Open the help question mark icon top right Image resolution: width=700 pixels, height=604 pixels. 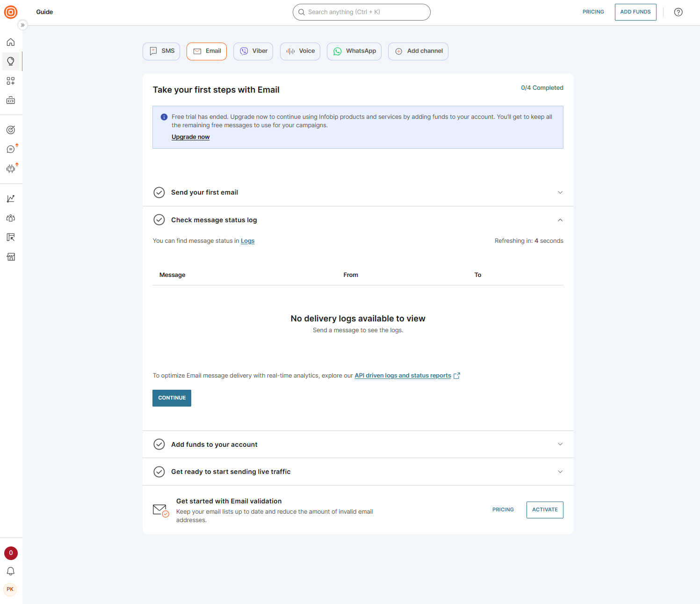click(678, 12)
